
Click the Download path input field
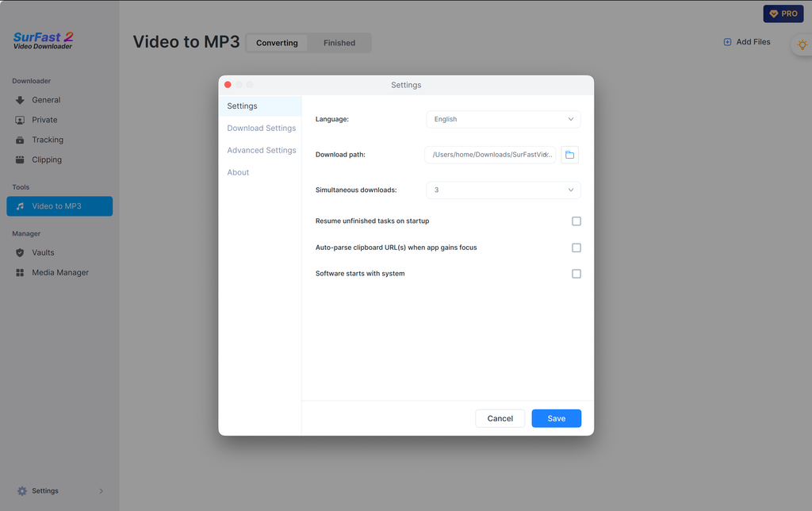[490, 155]
